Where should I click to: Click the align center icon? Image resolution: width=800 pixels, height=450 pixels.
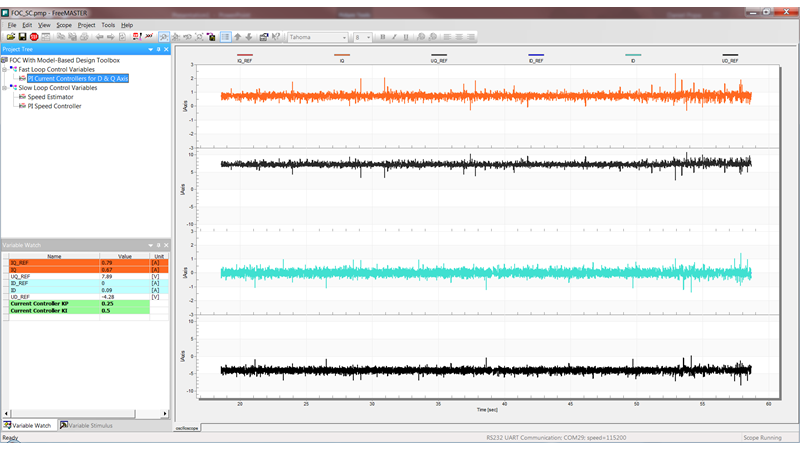tap(459, 37)
